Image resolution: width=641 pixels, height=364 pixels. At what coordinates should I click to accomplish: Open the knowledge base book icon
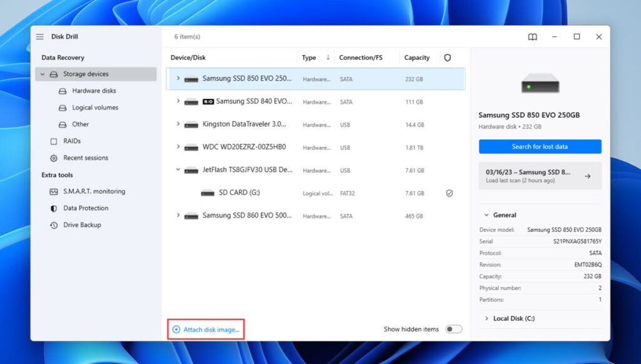tap(531, 37)
